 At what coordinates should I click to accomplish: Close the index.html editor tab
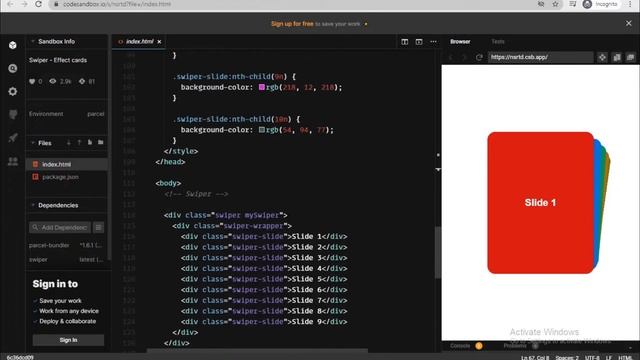[159, 42]
